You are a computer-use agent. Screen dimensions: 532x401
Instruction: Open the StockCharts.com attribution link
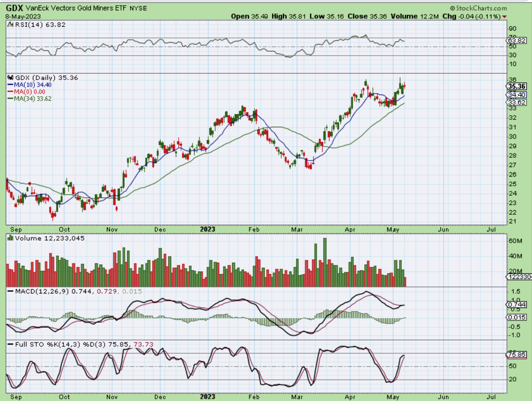coord(478,8)
